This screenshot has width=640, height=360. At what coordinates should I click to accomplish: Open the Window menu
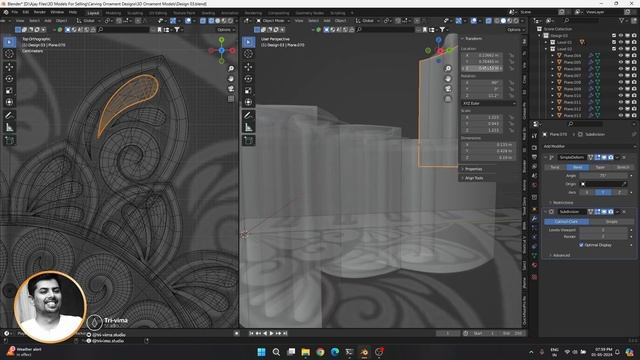point(57,12)
